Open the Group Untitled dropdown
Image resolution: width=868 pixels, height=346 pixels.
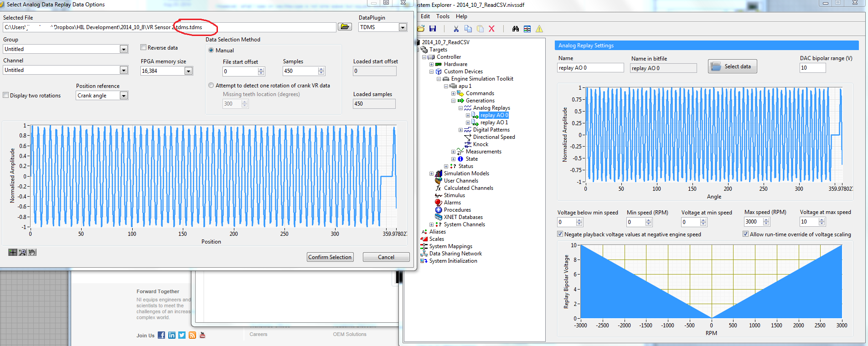coord(124,49)
